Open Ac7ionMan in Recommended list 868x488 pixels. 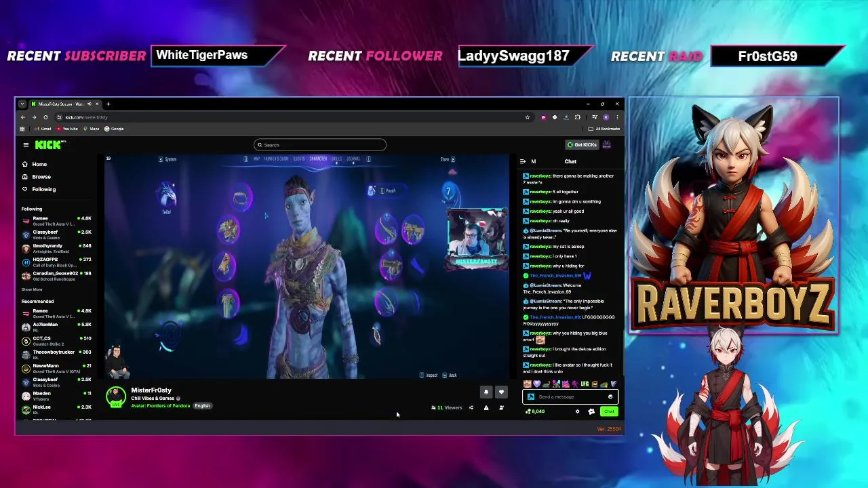click(x=57, y=327)
